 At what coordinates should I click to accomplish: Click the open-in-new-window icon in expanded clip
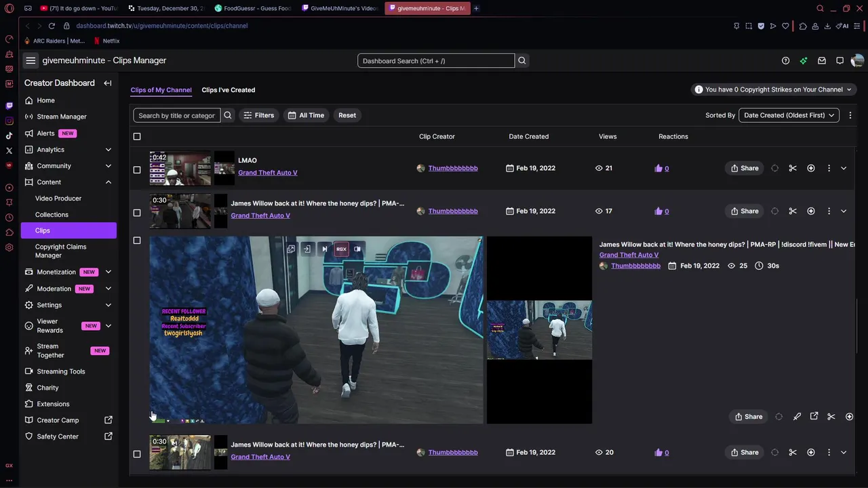click(814, 416)
